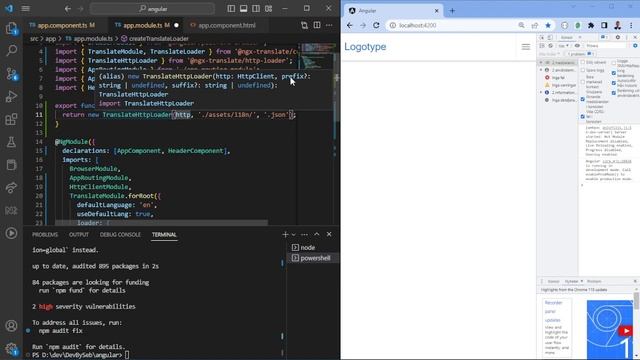The height and width of the screenshot is (360, 640).
Task: Open the 'Recorder panel updates' link
Action: click(x=553, y=311)
